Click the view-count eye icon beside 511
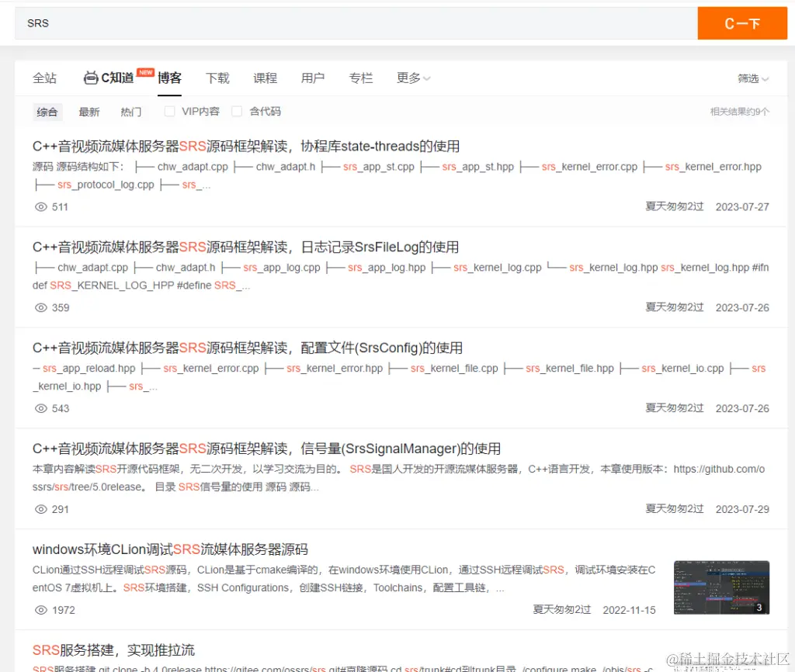 coord(41,207)
